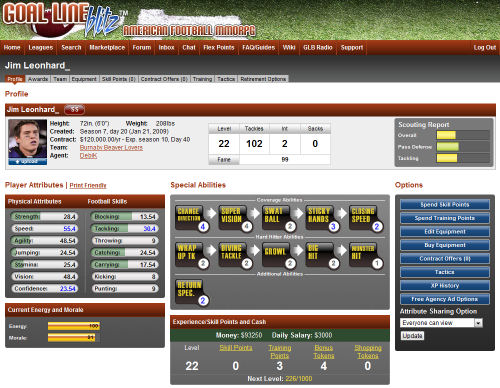Screen dimensions: 500x388
Task: Switch to the Equipment tab
Action: (84, 79)
